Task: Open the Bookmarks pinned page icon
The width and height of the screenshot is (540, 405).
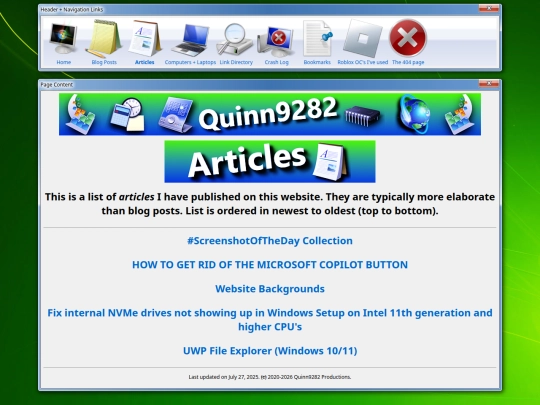Action: click(x=317, y=39)
